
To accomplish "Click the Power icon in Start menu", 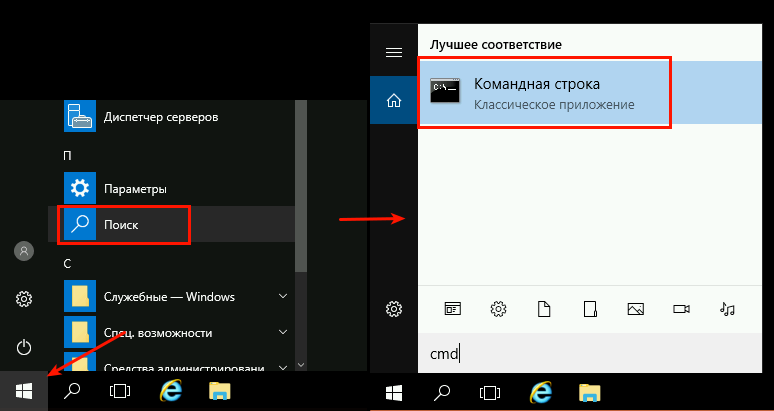I will [24, 347].
